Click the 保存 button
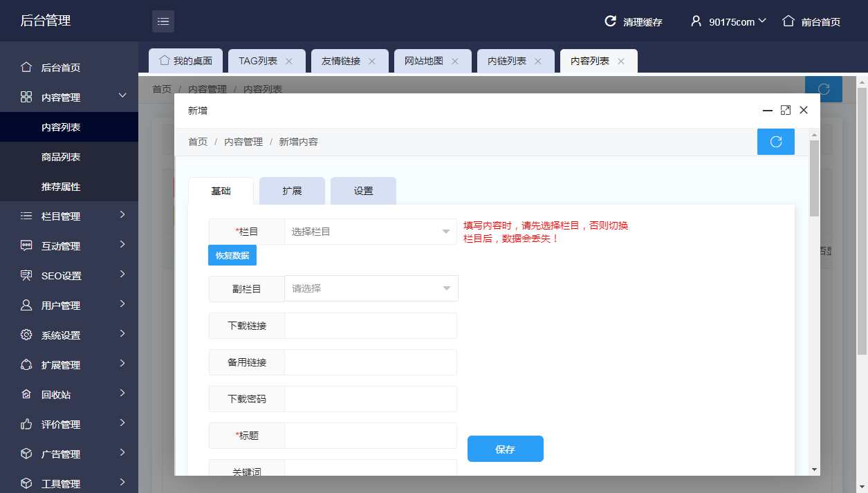 (505, 449)
